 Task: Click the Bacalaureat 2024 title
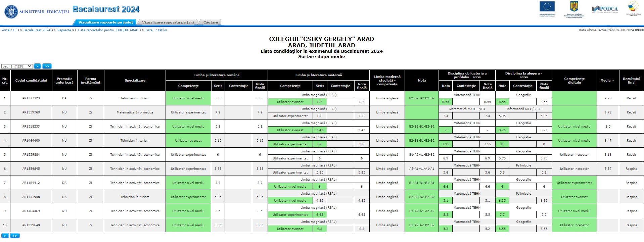pyautogui.click(x=106, y=9)
